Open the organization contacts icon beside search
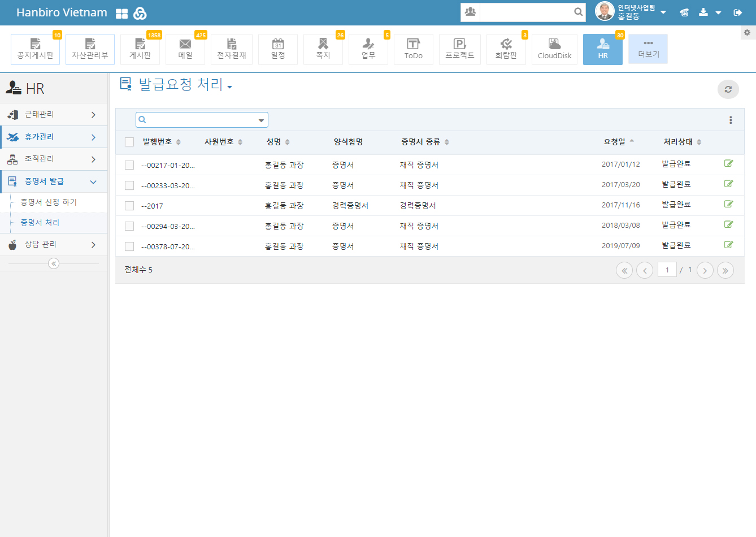 [x=470, y=12]
